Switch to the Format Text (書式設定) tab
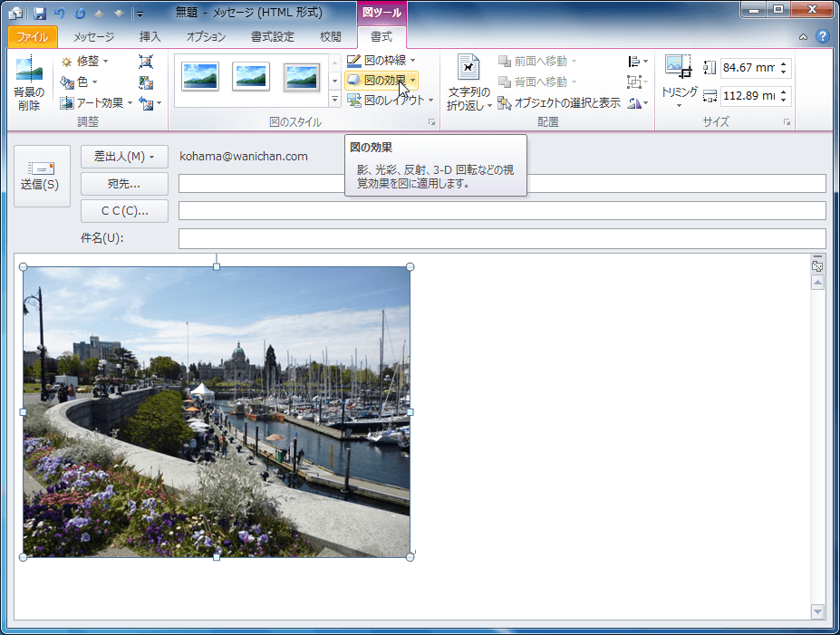 [x=272, y=36]
